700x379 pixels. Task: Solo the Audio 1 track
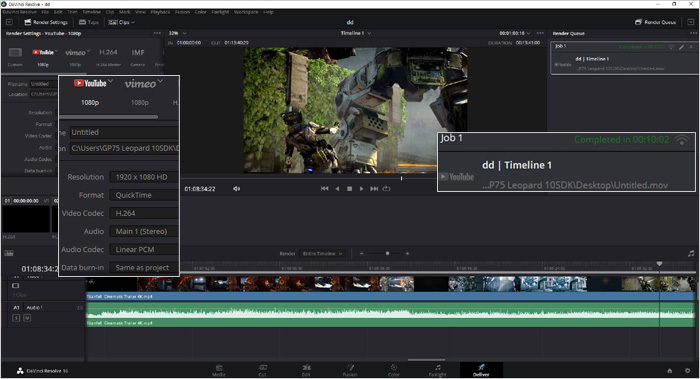pos(16,318)
